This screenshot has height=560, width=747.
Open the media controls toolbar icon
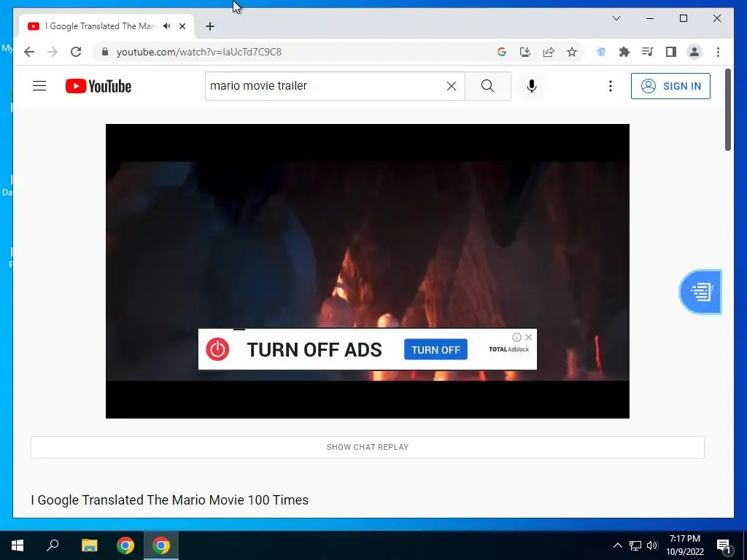coord(648,52)
